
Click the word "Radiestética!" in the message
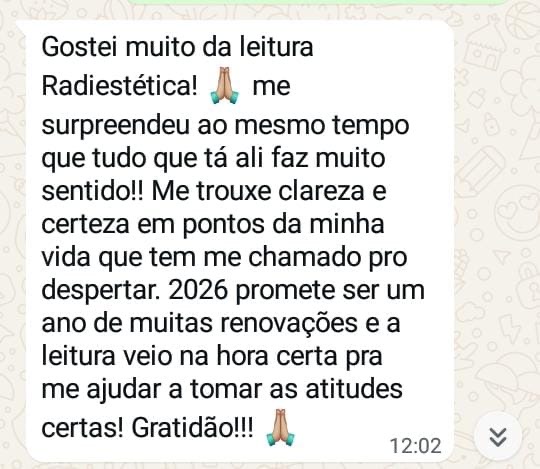120,85
